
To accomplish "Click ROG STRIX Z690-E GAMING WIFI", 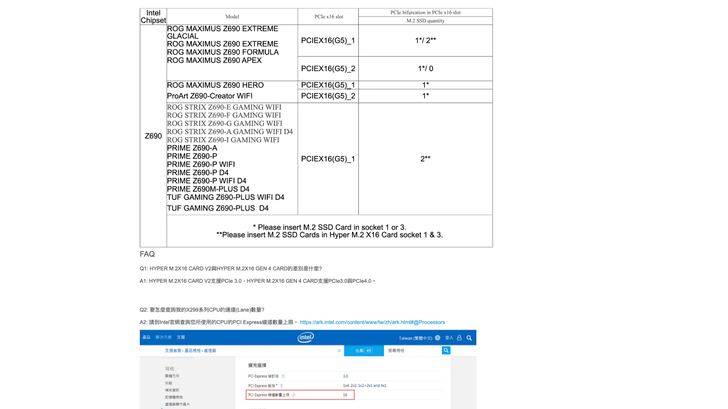I will pos(224,107).
